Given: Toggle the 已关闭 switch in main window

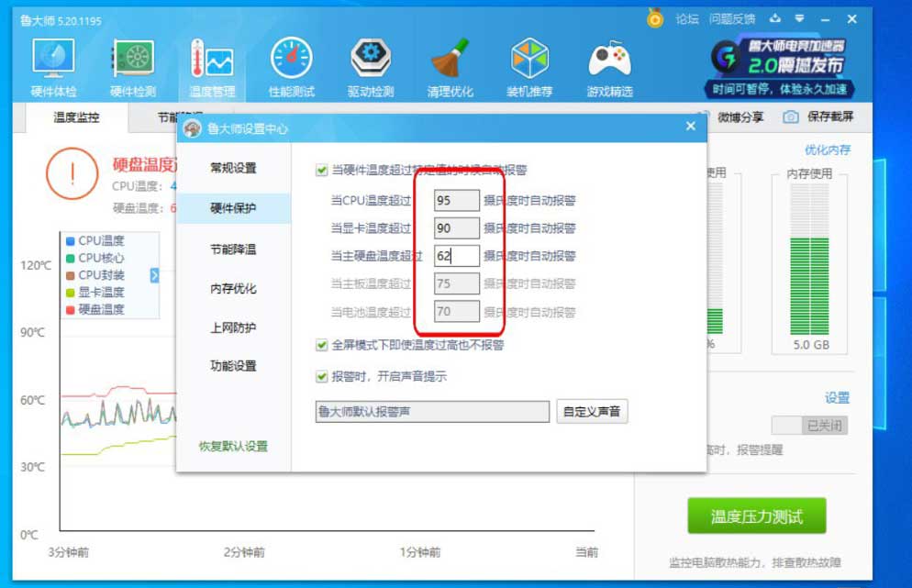Looking at the screenshot, I should (809, 425).
